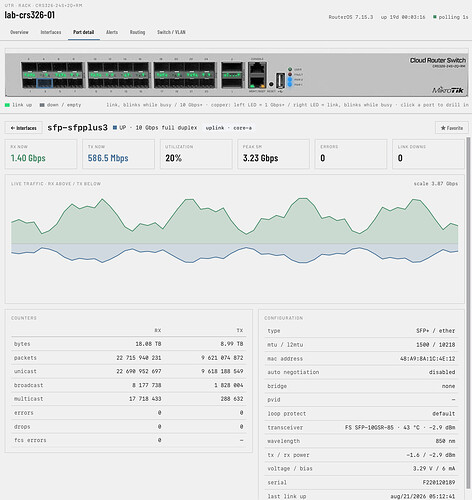Click the PEAK 3.23 Gbps card
This screenshot has height=500, width=472.
point(273,154)
